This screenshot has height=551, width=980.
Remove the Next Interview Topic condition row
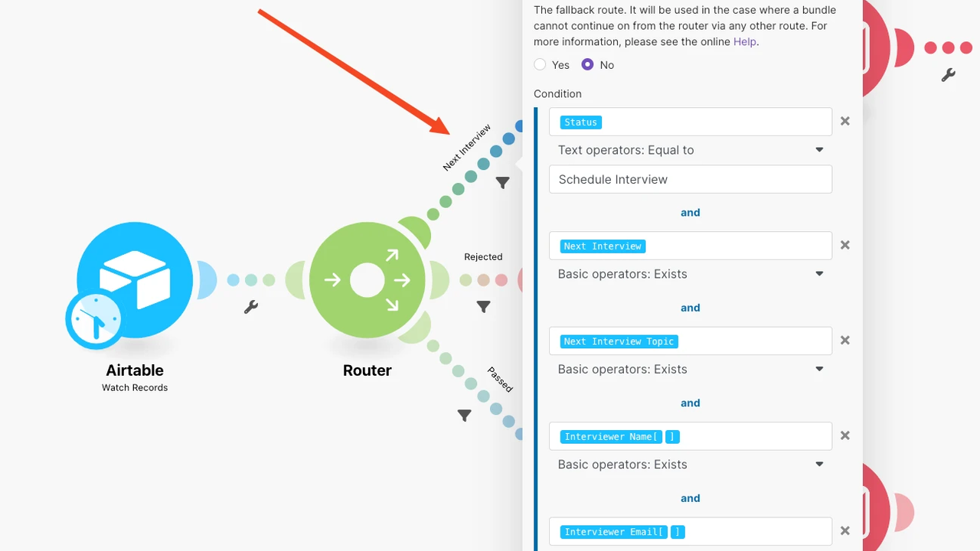pos(845,341)
